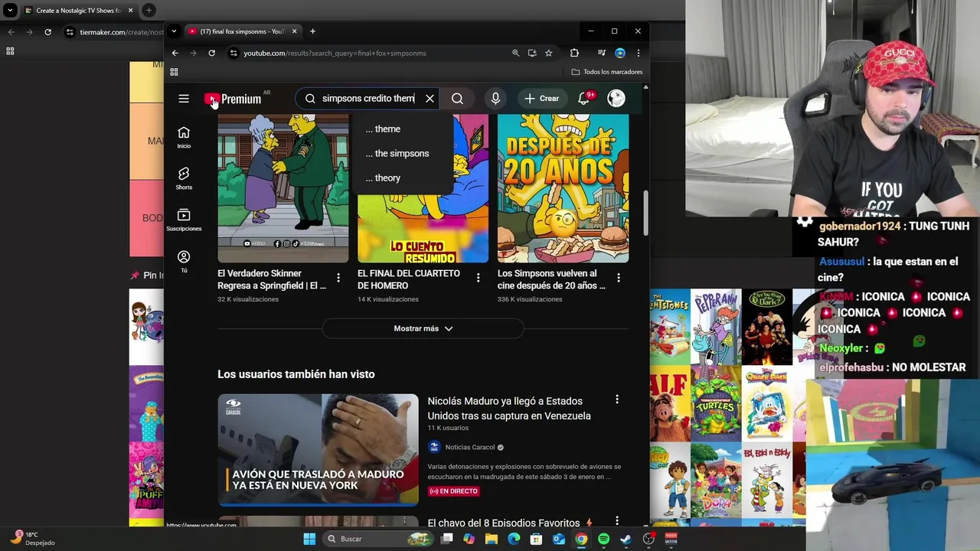
Task: Open the Chrome three-dot menu
Action: [x=639, y=53]
